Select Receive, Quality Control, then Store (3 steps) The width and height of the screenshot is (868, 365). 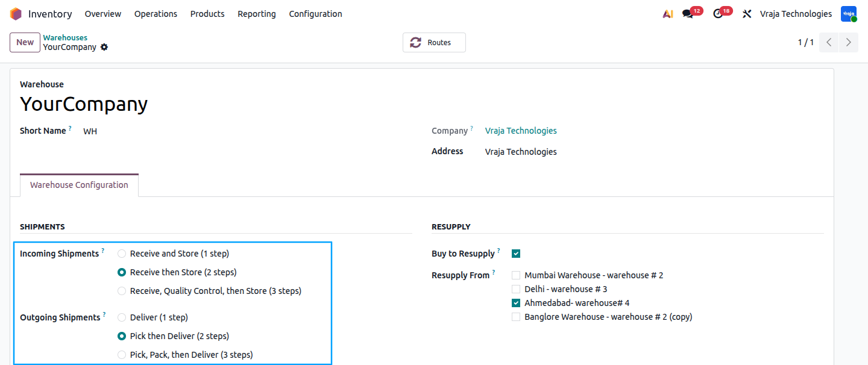[122, 291]
